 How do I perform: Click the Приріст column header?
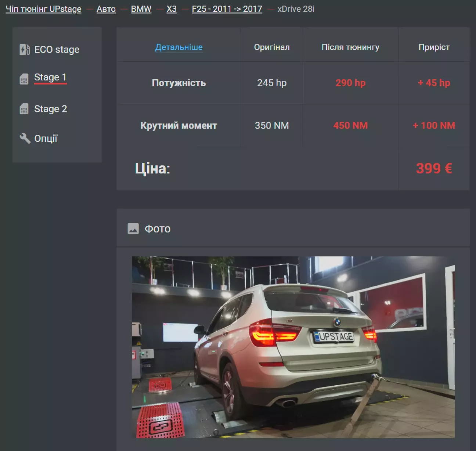[x=434, y=47]
